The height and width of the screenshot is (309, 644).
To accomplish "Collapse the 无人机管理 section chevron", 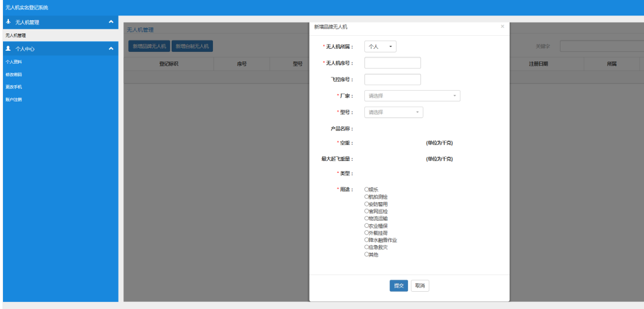I will [111, 22].
